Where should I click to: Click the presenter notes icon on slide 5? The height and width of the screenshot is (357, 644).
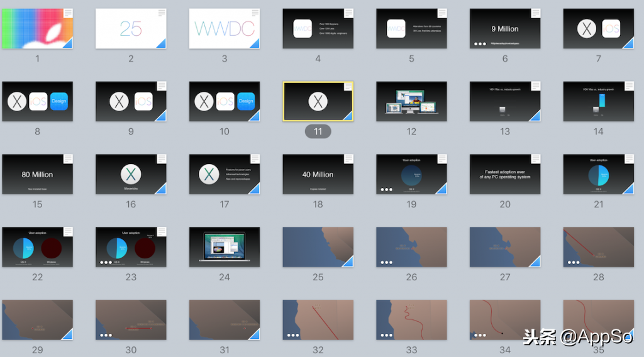tap(442, 13)
